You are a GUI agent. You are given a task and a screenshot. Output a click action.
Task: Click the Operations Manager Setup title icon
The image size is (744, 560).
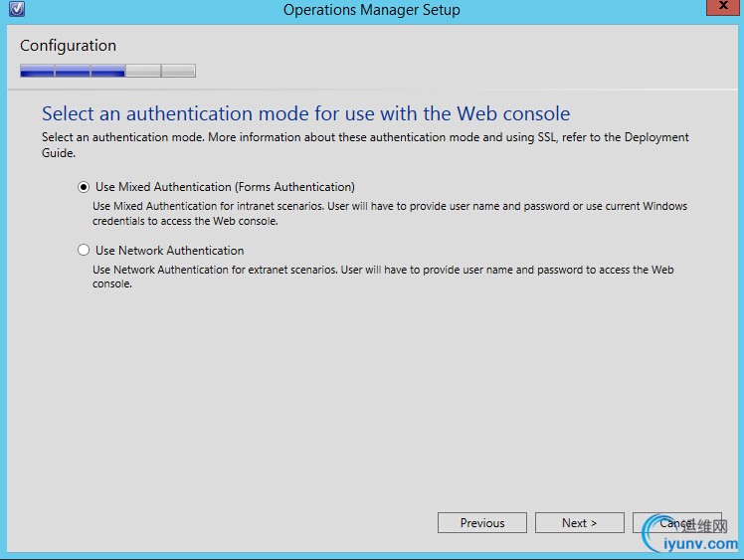click(17, 9)
